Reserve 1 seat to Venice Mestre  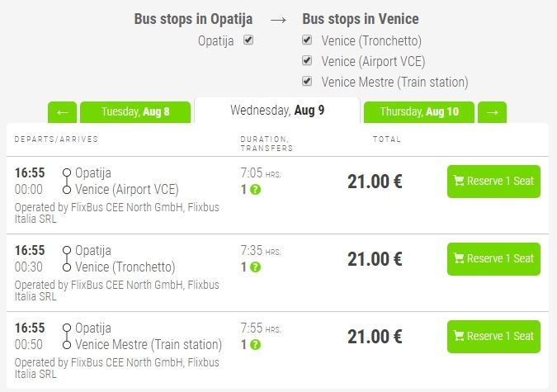pyautogui.click(x=493, y=337)
